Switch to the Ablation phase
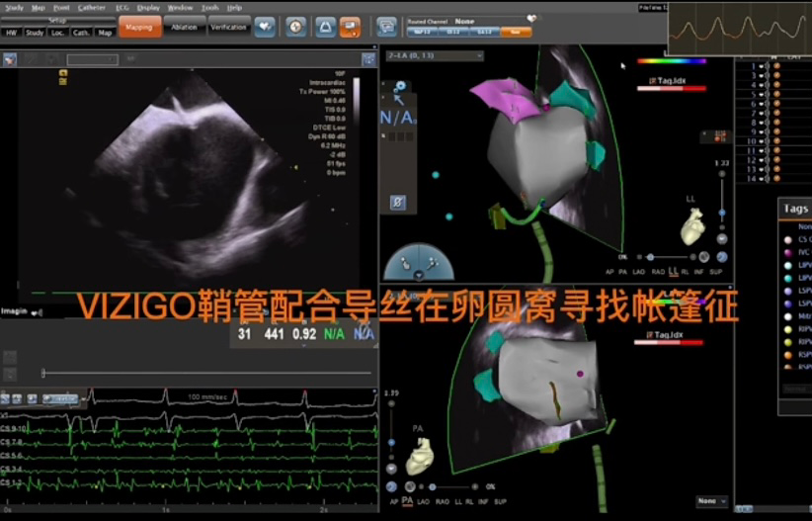Viewport: 812px width, 521px height. pos(185,27)
